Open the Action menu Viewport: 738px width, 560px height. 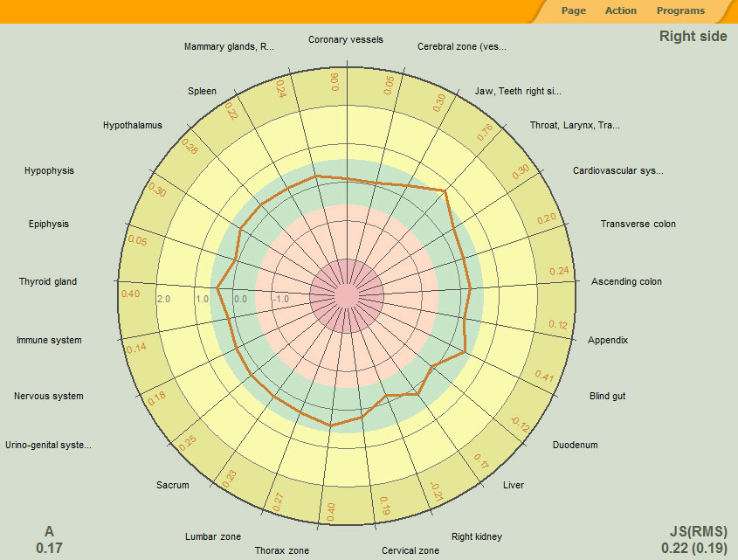pos(620,10)
